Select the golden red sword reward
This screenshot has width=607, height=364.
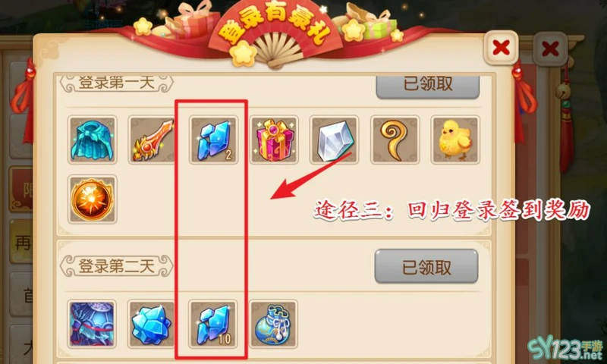(153, 140)
